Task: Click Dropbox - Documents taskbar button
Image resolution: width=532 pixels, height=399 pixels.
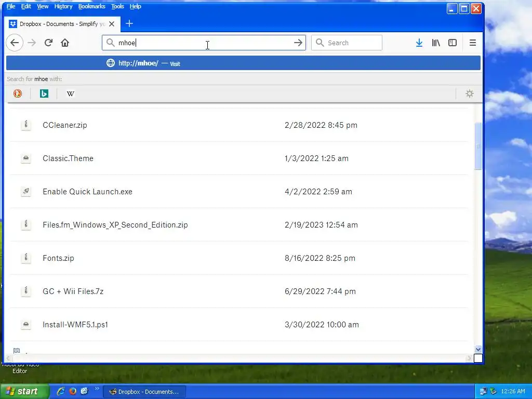Action: tap(144, 392)
